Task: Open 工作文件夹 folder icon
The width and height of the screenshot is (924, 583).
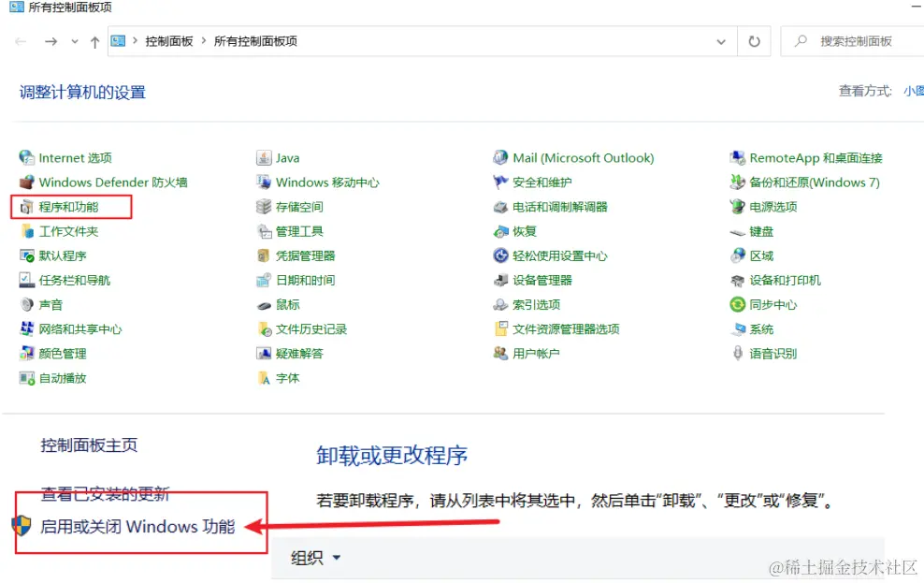Action: click(x=26, y=231)
